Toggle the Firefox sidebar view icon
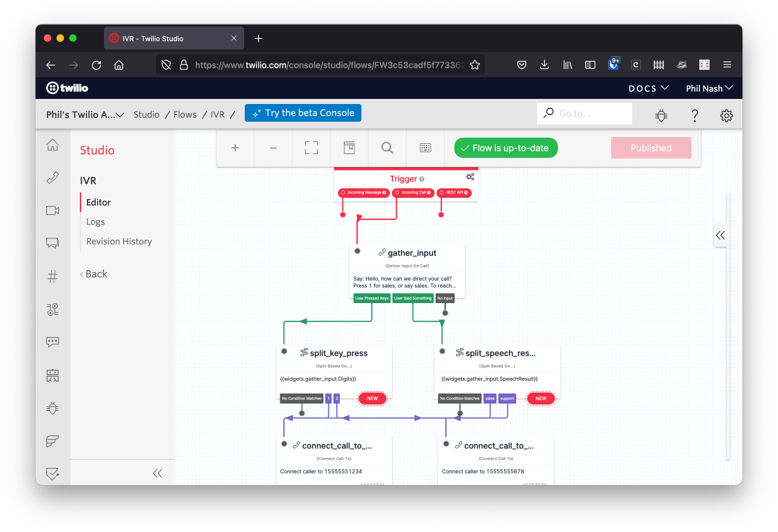This screenshot has width=778, height=532. 590,65
